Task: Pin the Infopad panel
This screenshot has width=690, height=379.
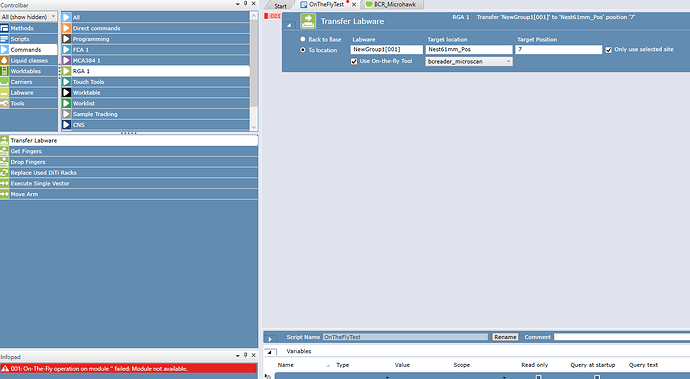Action: pyautogui.click(x=246, y=355)
